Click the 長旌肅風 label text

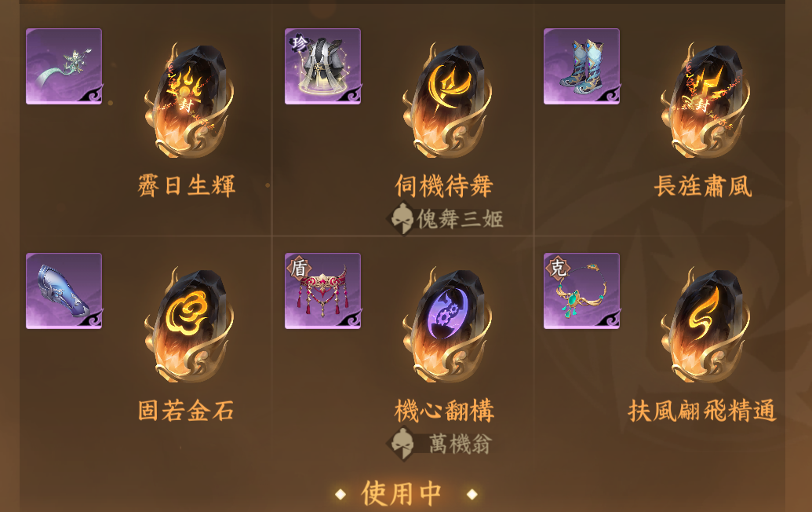click(703, 185)
